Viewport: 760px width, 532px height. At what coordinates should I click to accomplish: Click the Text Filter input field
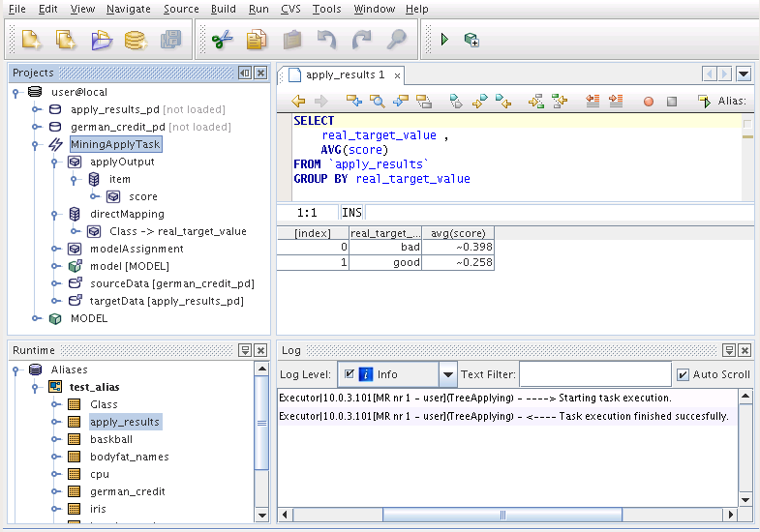click(594, 374)
